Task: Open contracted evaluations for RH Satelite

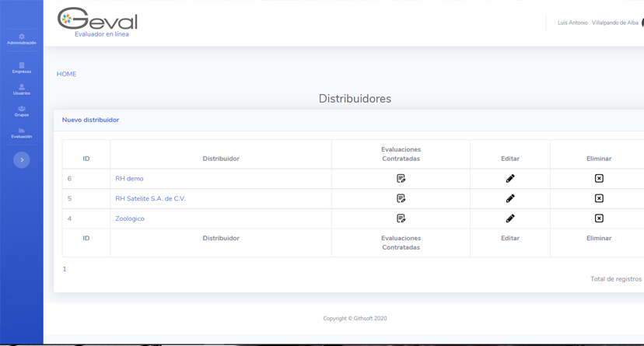Action: click(401, 198)
